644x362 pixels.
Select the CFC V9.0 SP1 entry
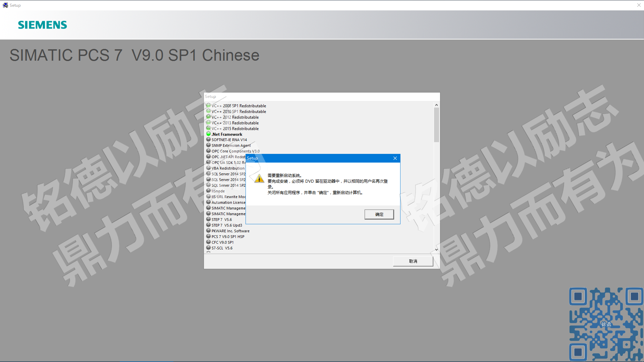223,243
